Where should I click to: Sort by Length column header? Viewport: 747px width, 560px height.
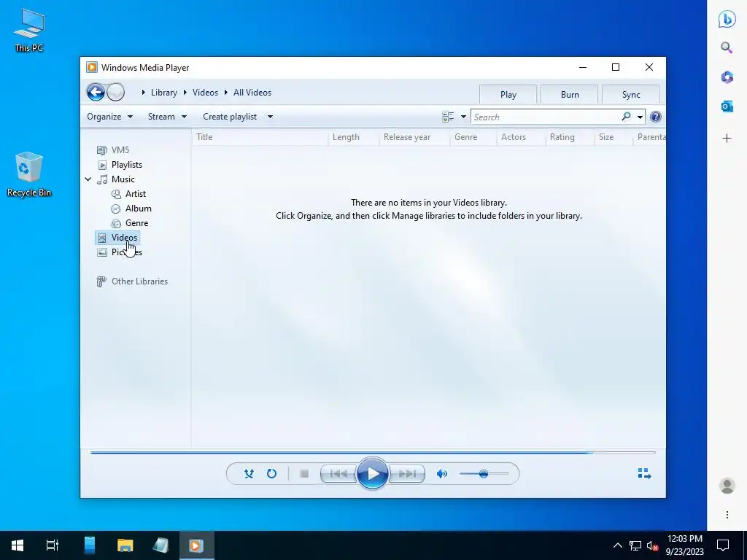354,137
